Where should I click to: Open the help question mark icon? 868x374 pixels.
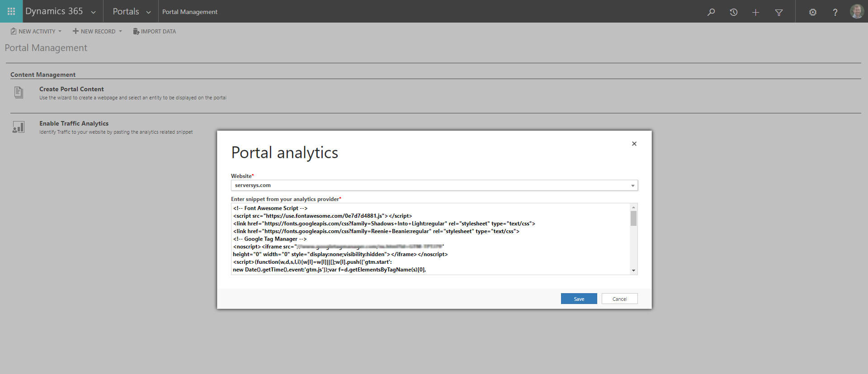tap(835, 12)
